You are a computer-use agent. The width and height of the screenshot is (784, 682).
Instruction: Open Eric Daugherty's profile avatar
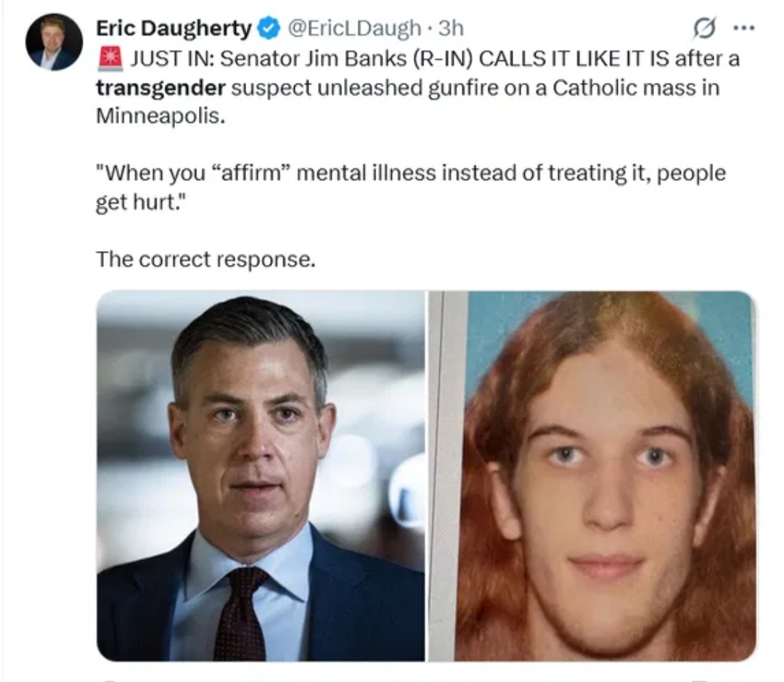(54, 42)
